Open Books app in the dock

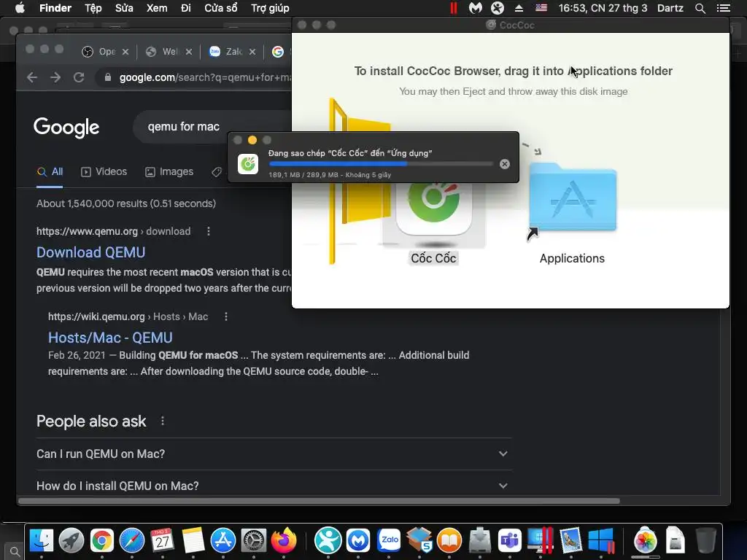[x=449, y=540]
